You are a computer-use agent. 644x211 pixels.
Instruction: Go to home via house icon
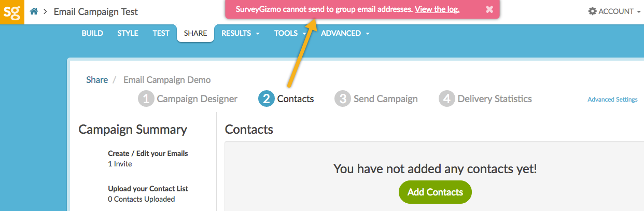(34, 11)
